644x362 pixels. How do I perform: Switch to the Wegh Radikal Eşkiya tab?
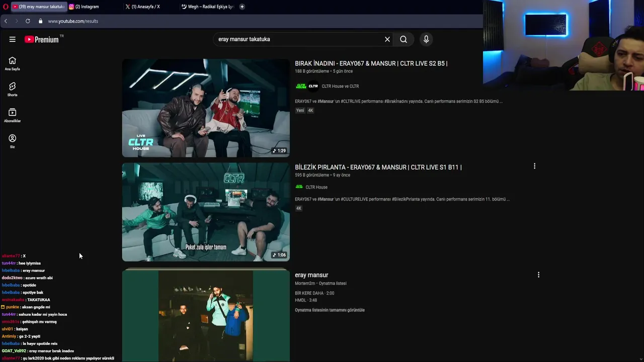(207, 7)
